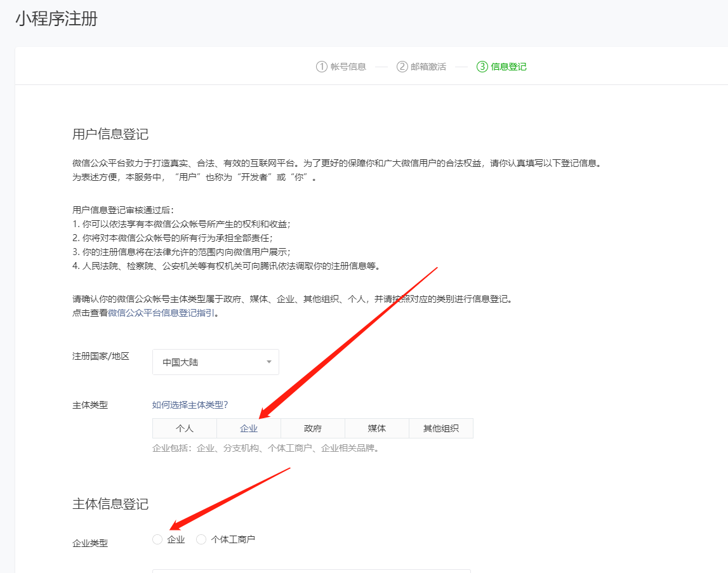Switch to 个人 subject type
This screenshot has height=573, width=728.
[184, 428]
